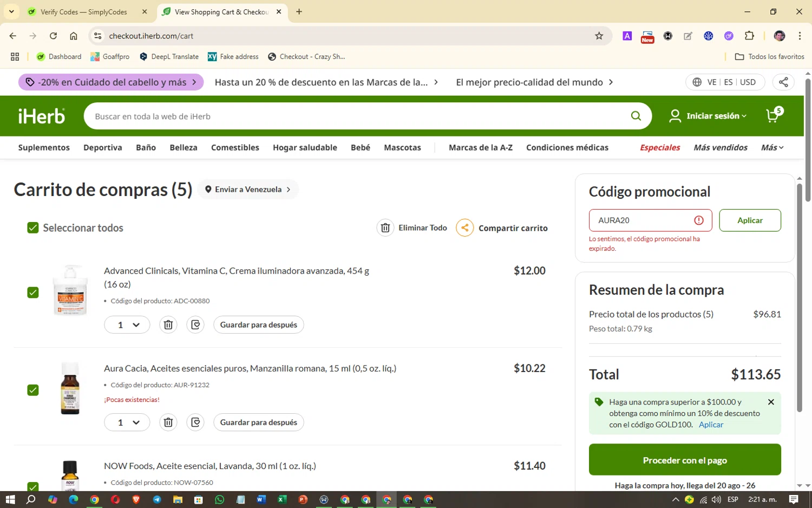Click the share icon next to VE ES USD
The height and width of the screenshot is (508, 812).
[x=783, y=82]
